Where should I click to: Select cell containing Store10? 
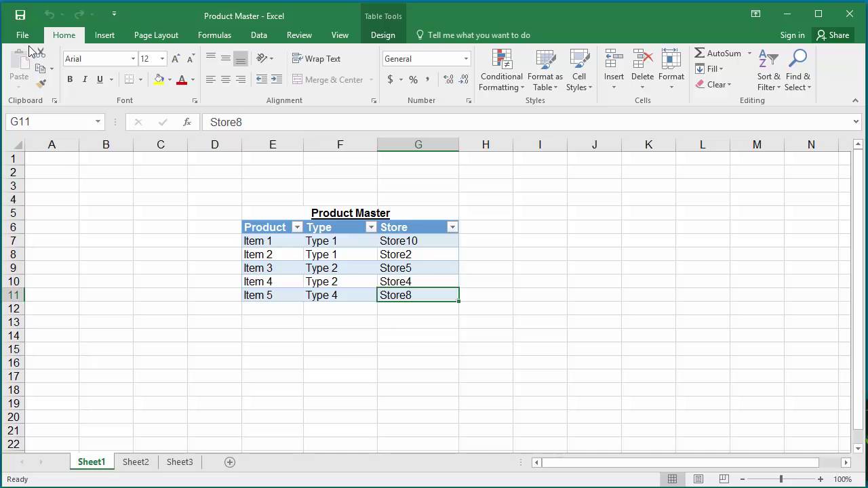(418, 241)
